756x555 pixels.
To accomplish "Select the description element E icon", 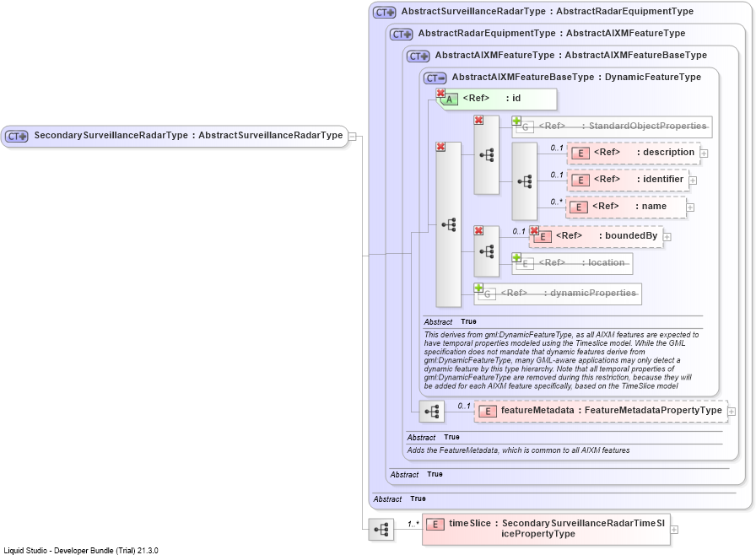I will coord(580,154).
